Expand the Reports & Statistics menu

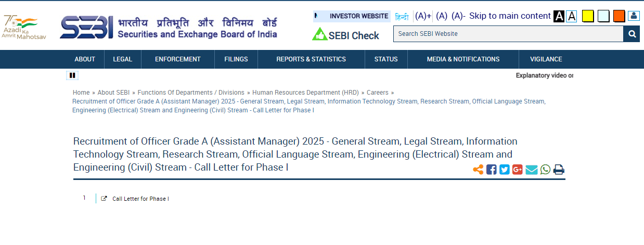pos(311,59)
